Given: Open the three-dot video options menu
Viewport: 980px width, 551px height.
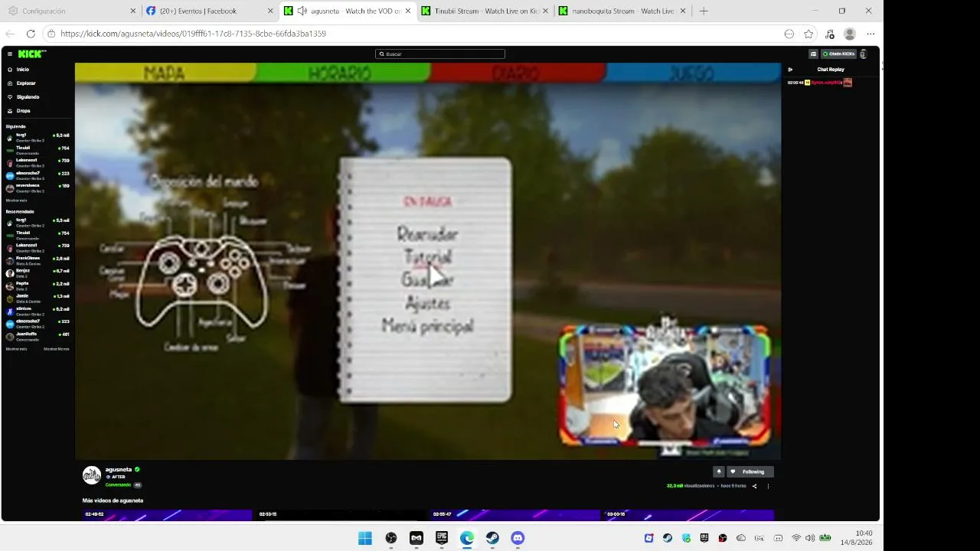Looking at the screenshot, I should coord(768,486).
